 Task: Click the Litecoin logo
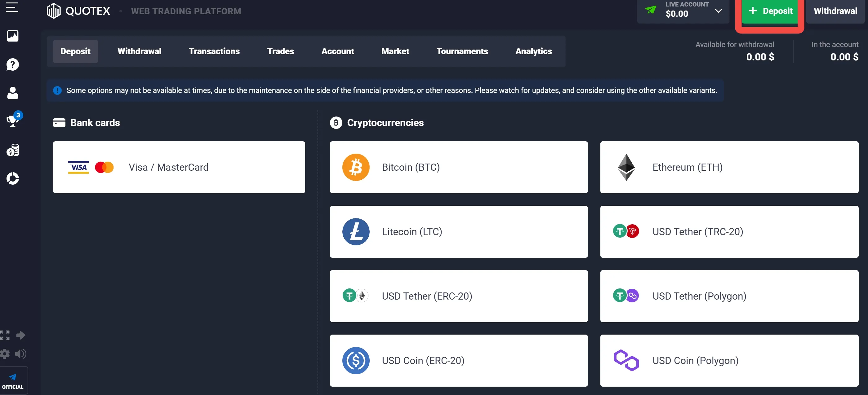tap(356, 232)
